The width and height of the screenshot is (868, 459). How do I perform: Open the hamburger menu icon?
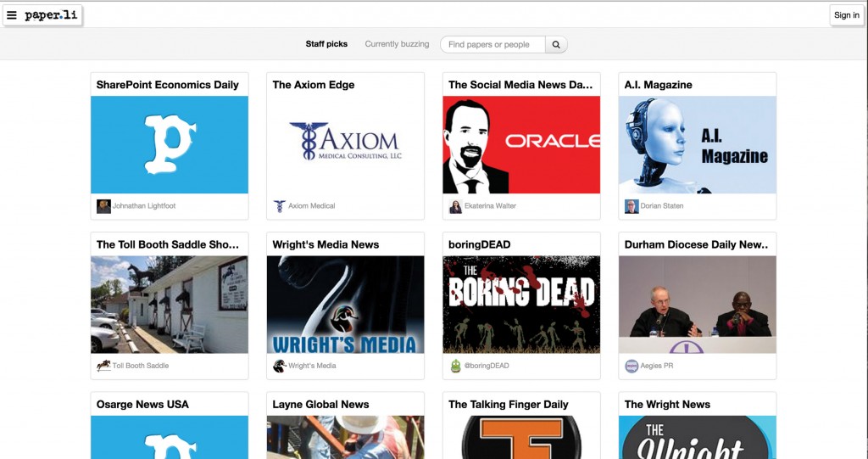[x=12, y=15]
